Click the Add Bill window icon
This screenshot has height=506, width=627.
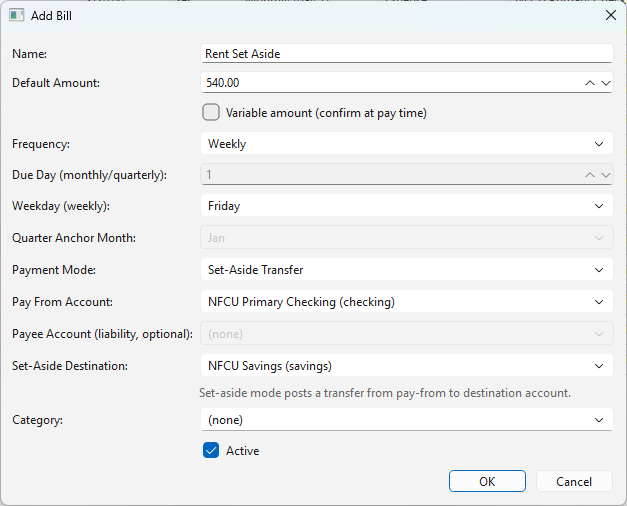point(16,16)
